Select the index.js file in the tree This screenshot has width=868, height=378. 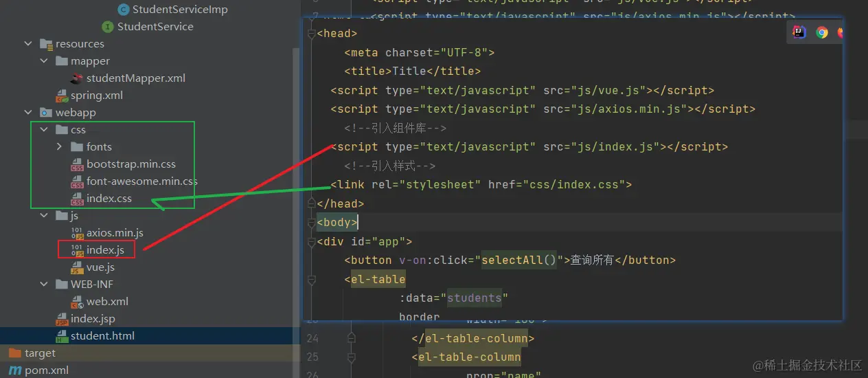(105, 250)
